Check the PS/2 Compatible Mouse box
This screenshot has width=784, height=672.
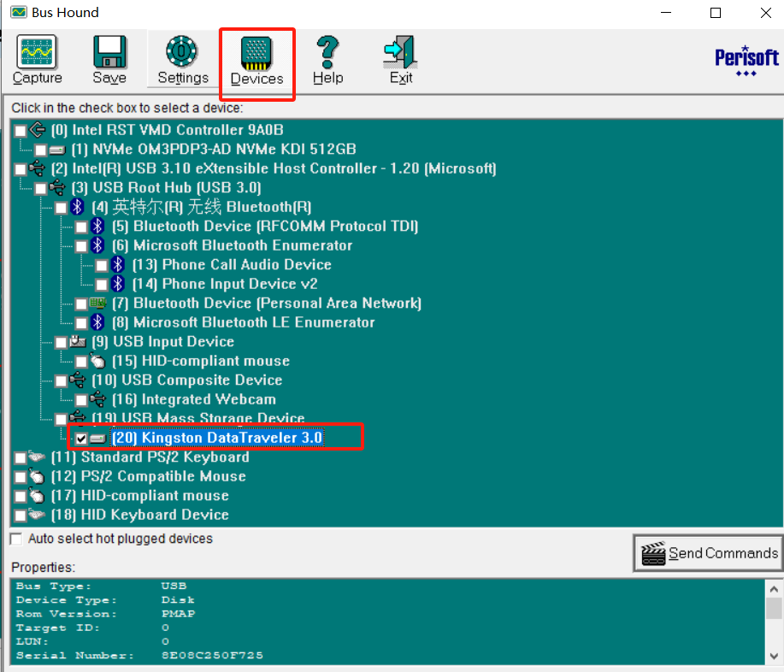21,477
